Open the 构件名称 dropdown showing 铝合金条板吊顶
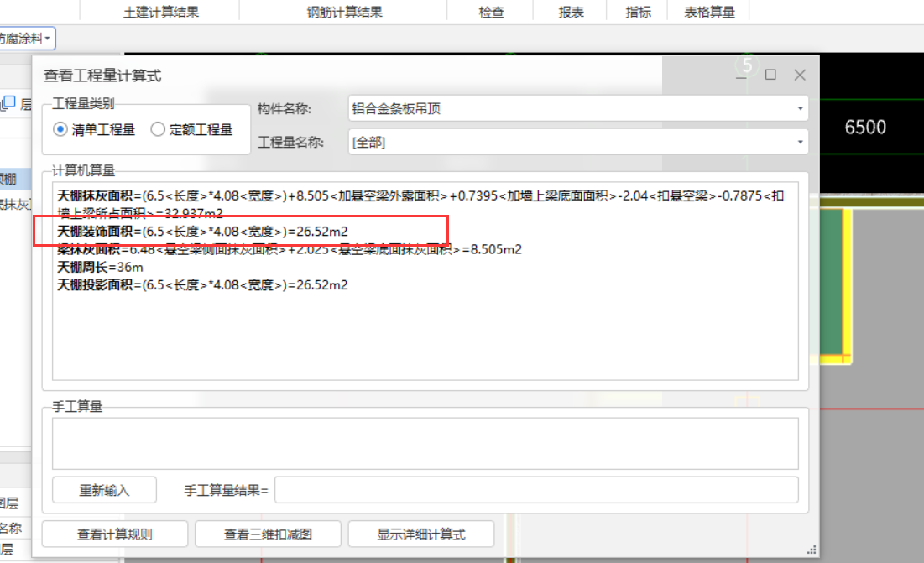The width and height of the screenshot is (924, 563). (x=577, y=108)
